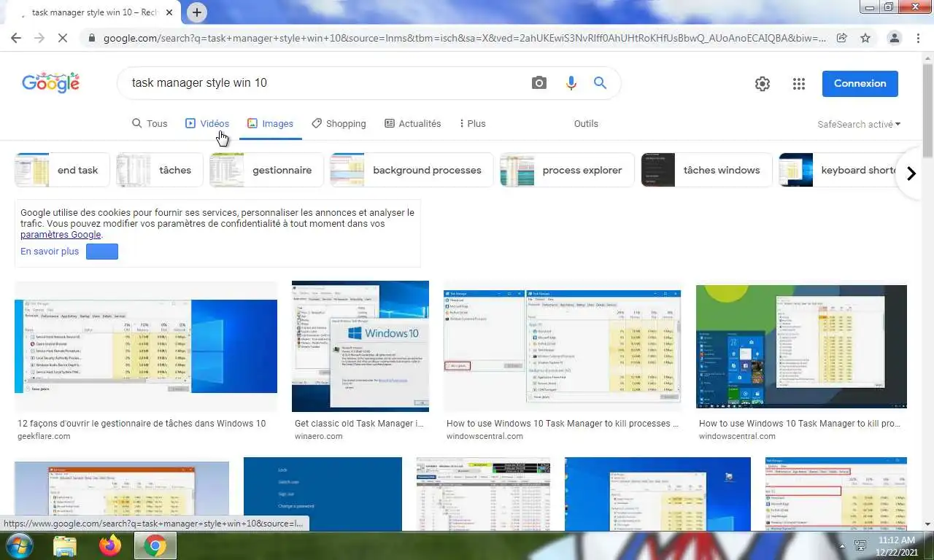Close the task manager style tab
The height and width of the screenshot is (560, 934).
point(169,13)
